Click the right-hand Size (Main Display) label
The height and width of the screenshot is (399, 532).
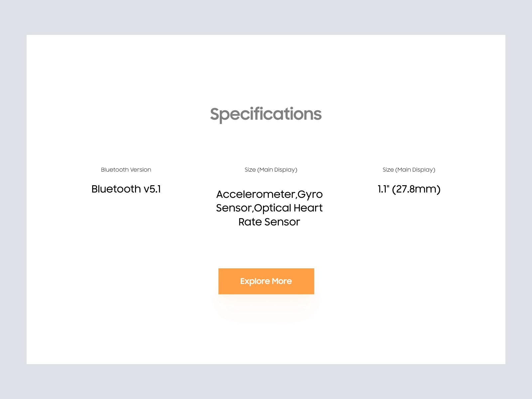[409, 170]
